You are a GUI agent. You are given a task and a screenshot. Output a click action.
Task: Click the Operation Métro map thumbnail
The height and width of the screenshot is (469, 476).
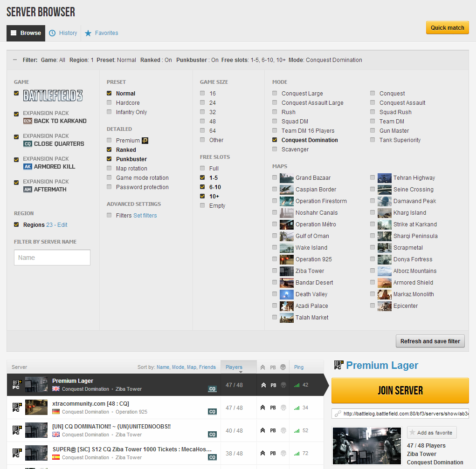pos(287,224)
